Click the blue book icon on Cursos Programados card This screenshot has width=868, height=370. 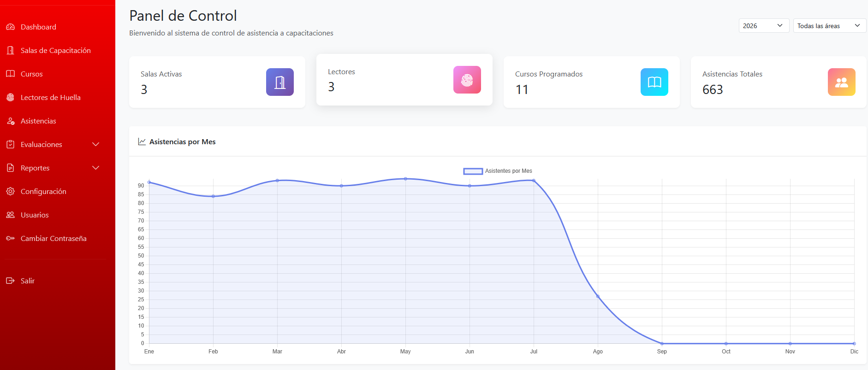tap(654, 82)
